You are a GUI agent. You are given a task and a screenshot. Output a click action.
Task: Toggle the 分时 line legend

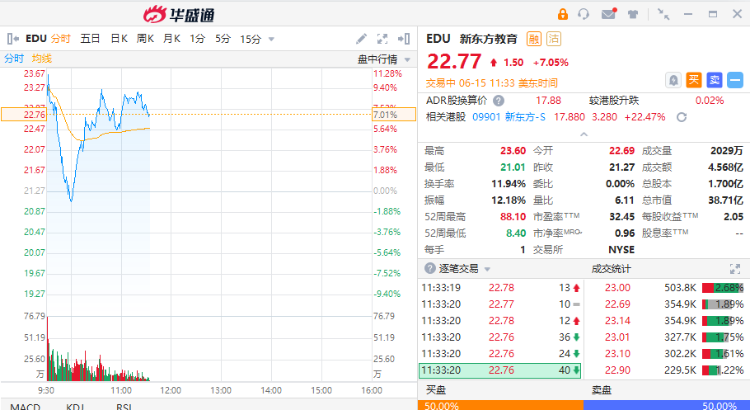[x=14, y=59]
